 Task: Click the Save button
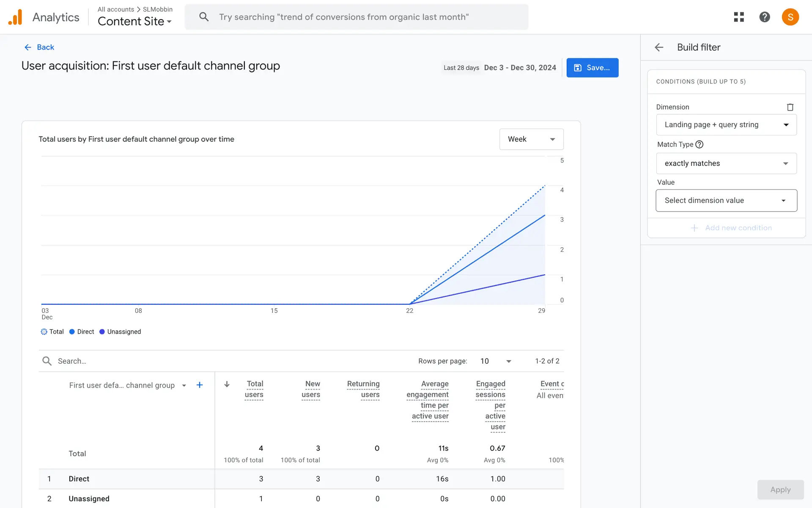(x=592, y=68)
